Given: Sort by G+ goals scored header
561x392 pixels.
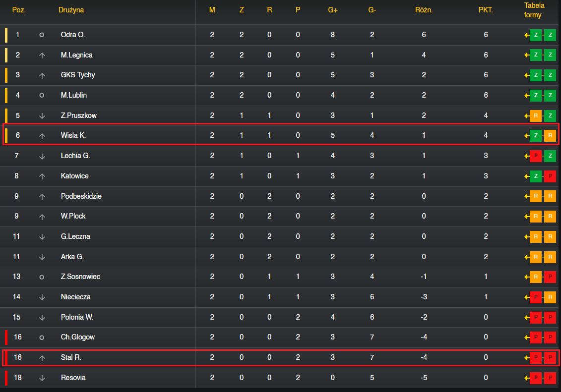Looking at the screenshot, I should tap(333, 10).
